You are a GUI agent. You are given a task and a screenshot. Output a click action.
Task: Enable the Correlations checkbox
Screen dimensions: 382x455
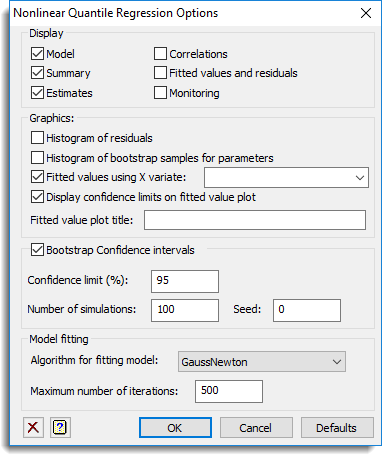coord(160,54)
